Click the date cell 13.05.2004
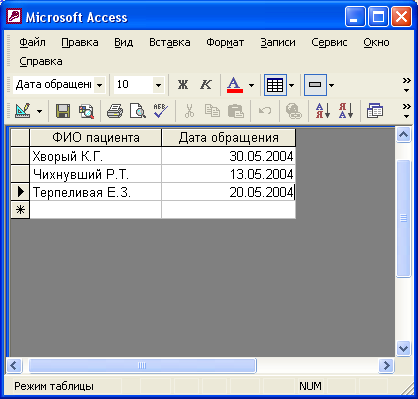The width and height of the screenshot is (418, 399). [229, 174]
